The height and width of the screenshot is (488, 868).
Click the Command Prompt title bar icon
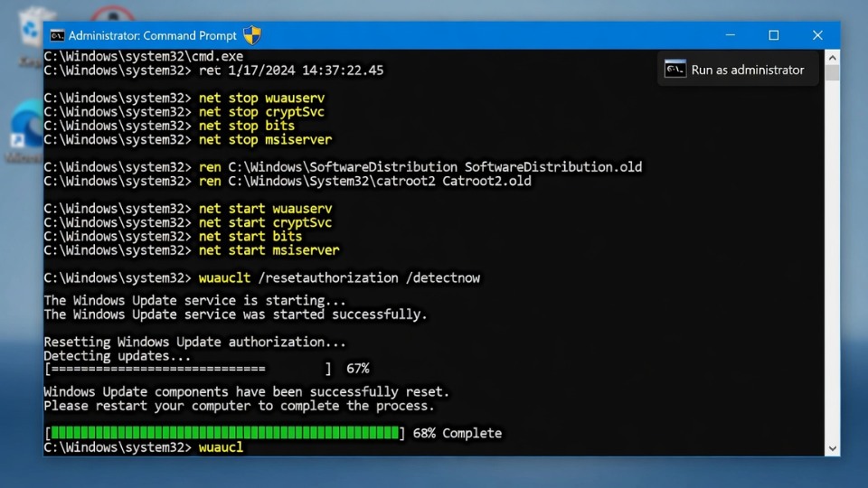point(57,36)
